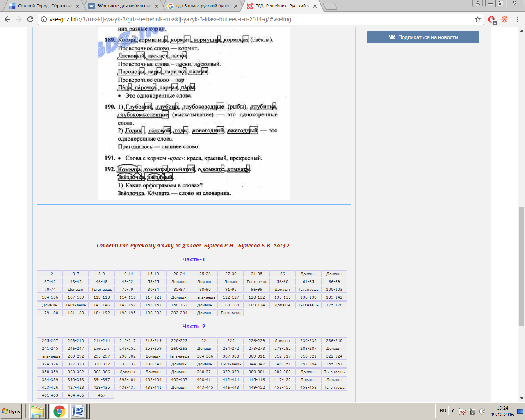This screenshot has height=420, width=525.
Task: Open exercises 203-204 link
Action: point(179,313)
